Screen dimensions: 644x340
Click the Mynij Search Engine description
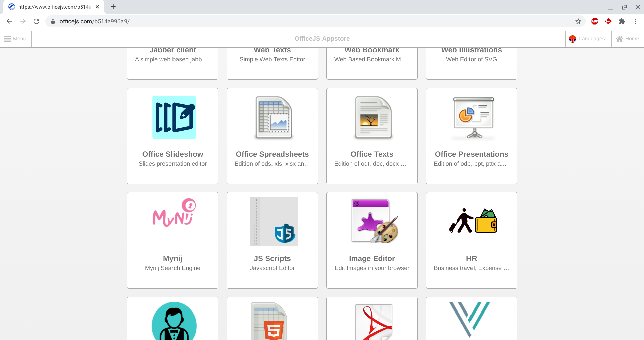(x=172, y=268)
